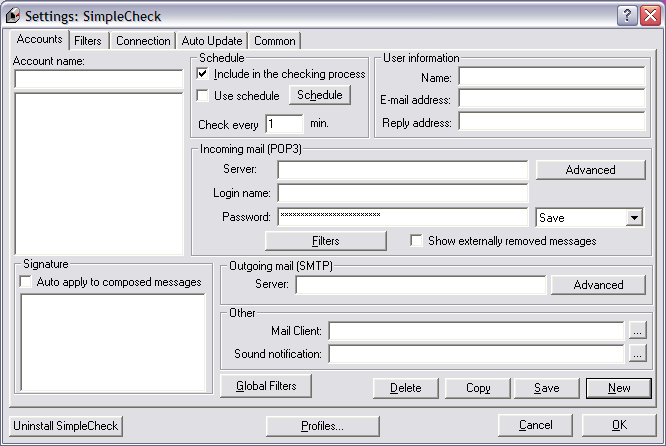This screenshot has height=446, width=666.
Task: Create a New account
Action: pyautogui.click(x=619, y=388)
